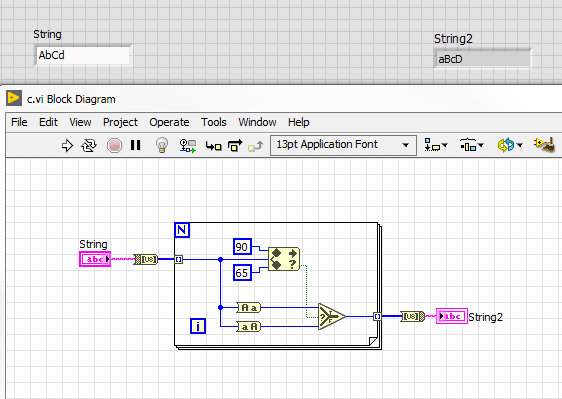This screenshot has width=562, height=399.
Task: Select the Byte Array To String node
Action: click(x=412, y=316)
